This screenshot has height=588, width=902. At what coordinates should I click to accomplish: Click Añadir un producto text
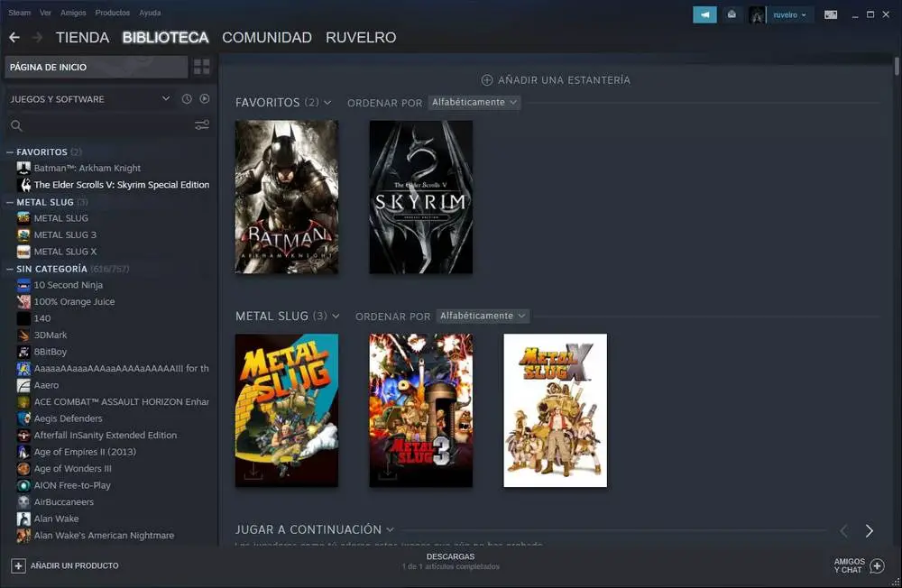75,565
